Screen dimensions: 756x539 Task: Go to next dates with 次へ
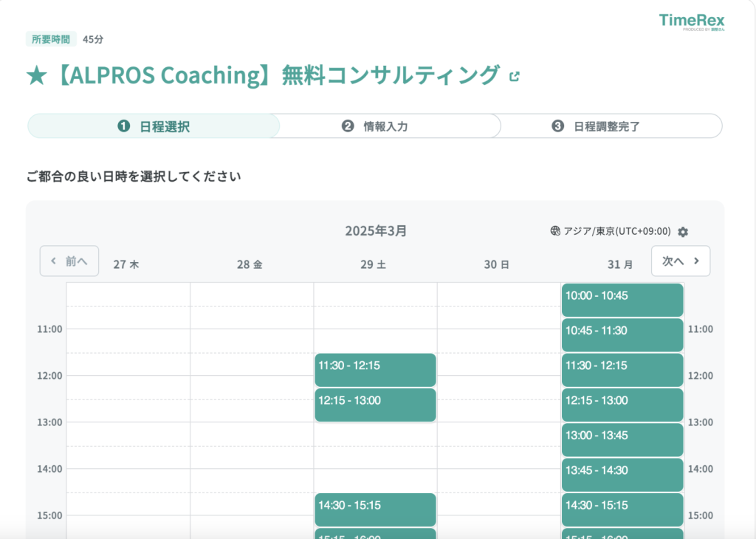pyautogui.click(x=680, y=261)
